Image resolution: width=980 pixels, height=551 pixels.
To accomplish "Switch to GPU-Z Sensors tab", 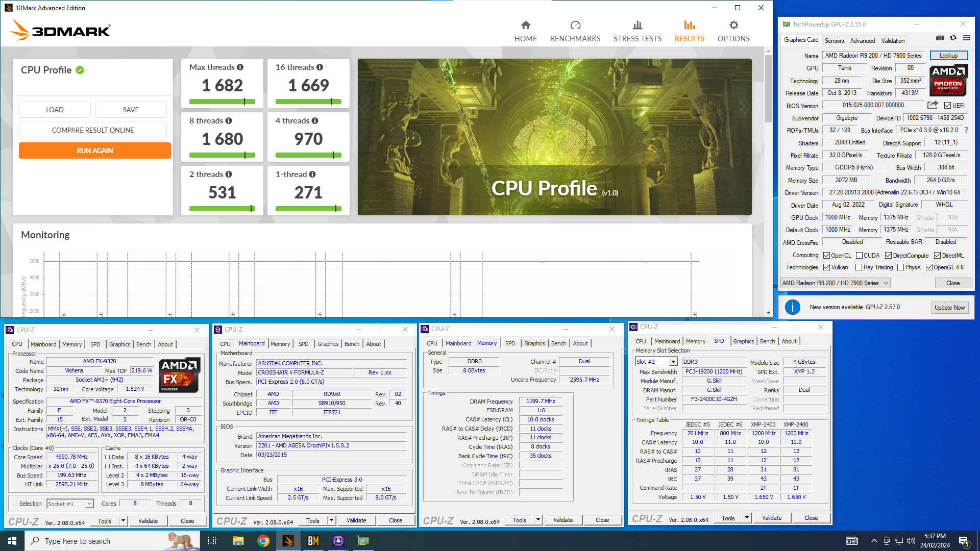I will (x=834, y=40).
